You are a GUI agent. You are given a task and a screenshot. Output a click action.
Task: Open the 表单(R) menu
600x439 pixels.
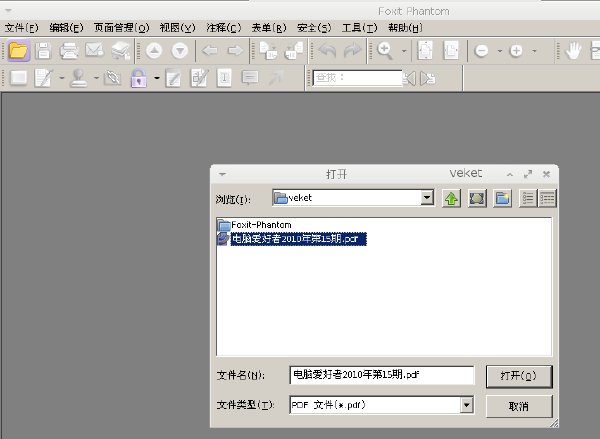(269, 28)
